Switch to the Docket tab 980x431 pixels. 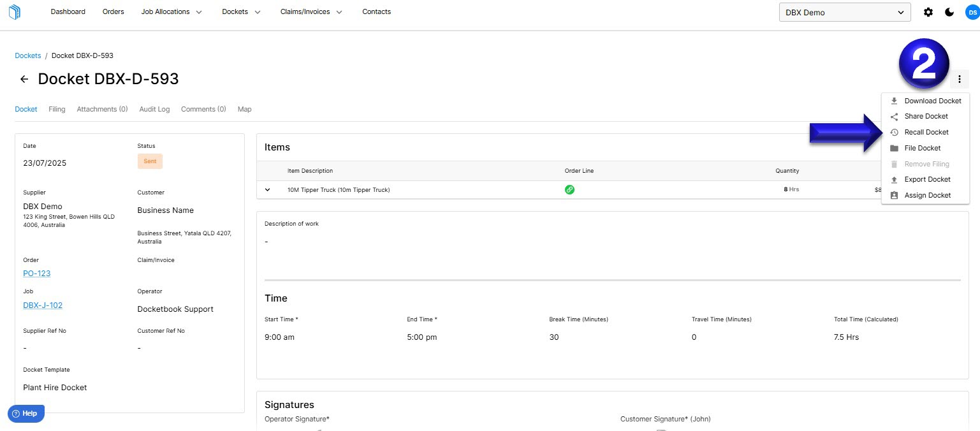(x=26, y=109)
